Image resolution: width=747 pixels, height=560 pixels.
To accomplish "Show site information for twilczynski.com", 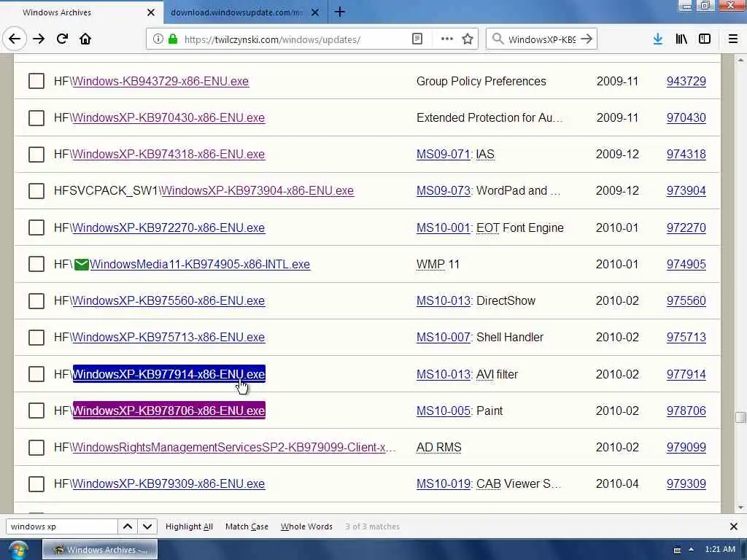I will click(x=158, y=39).
